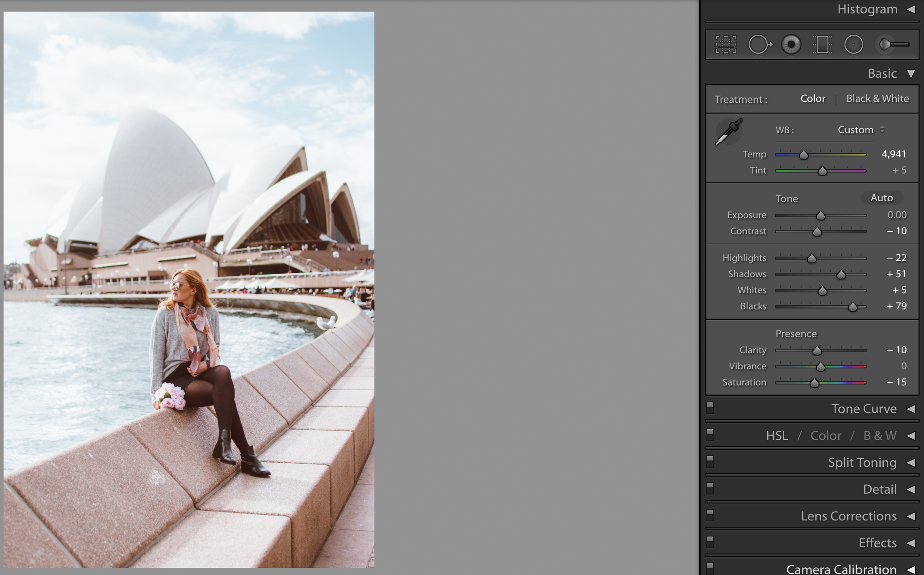Choose Black & White treatment
The height and width of the screenshot is (575, 924).
(x=878, y=99)
